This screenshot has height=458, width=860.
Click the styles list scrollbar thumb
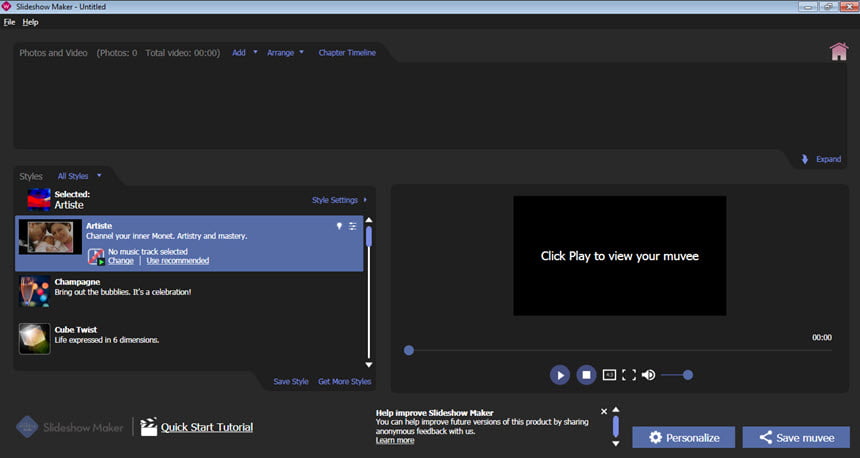pos(369,237)
